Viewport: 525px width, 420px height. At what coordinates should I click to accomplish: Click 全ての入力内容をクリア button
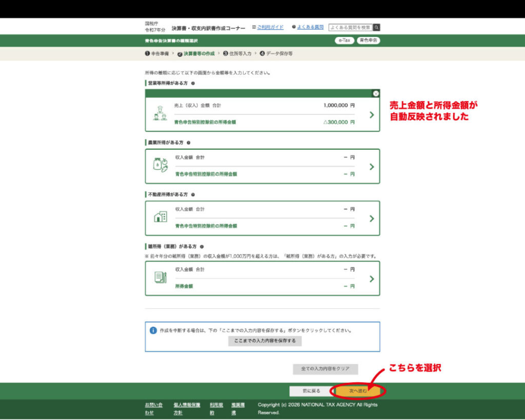326,369
